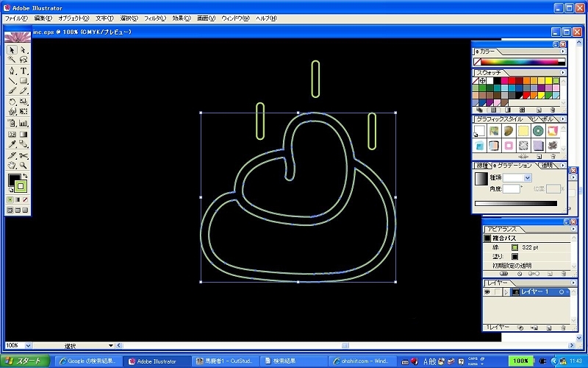Activate the Hand tool
This screenshot has height=368, width=588.
click(12, 166)
